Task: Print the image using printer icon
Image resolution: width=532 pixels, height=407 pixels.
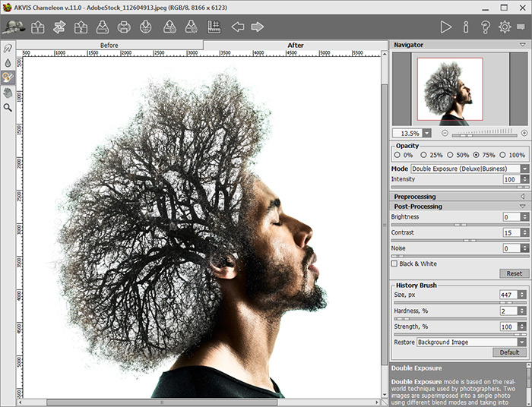Action: [124, 27]
